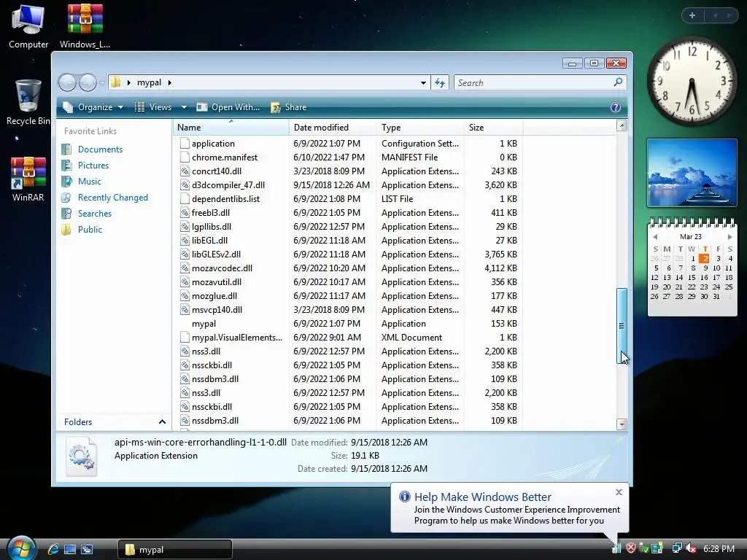
Task: Click the Views toolbar button
Action: (x=154, y=107)
